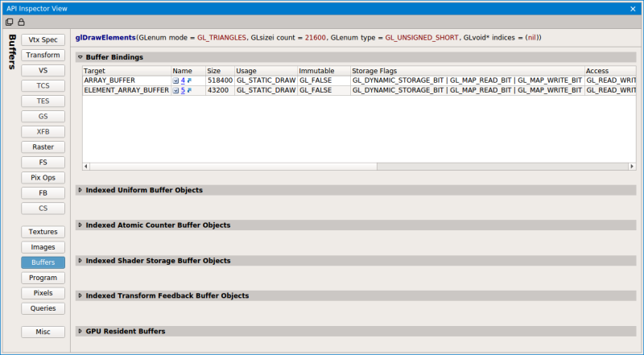Select the highlighted Buffers button
Image resolution: width=644 pixels, height=355 pixels.
(43, 262)
